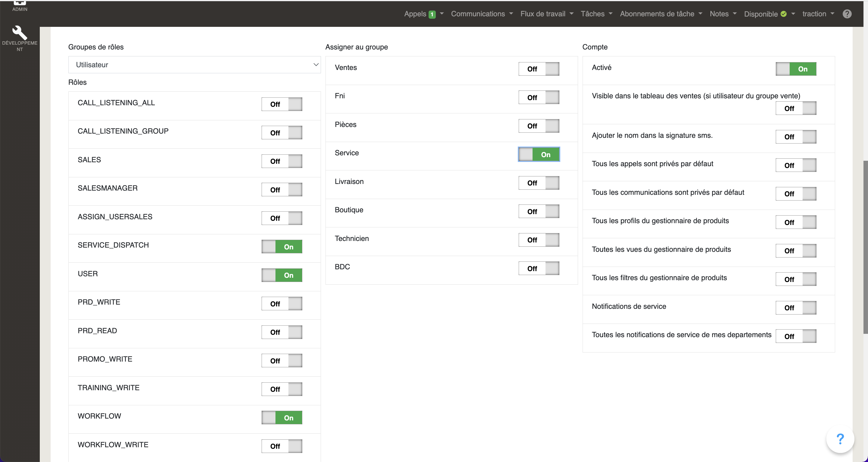Image resolution: width=868 pixels, height=462 pixels.
Task: Assign user to the Ventes group
Action: point(539,69)
